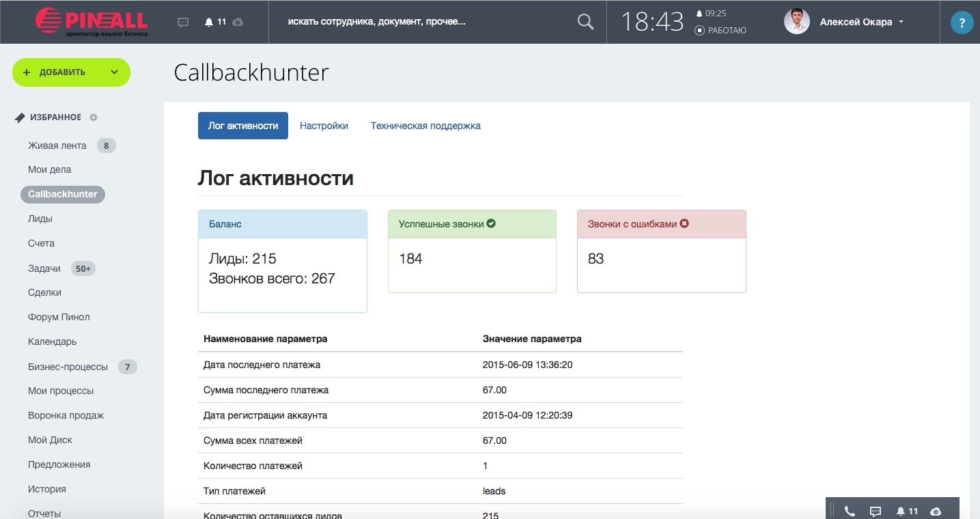The image size is (980, 519).
Task: Click registration date 2015-04-09 12:20:39
Action: point(527,415)
